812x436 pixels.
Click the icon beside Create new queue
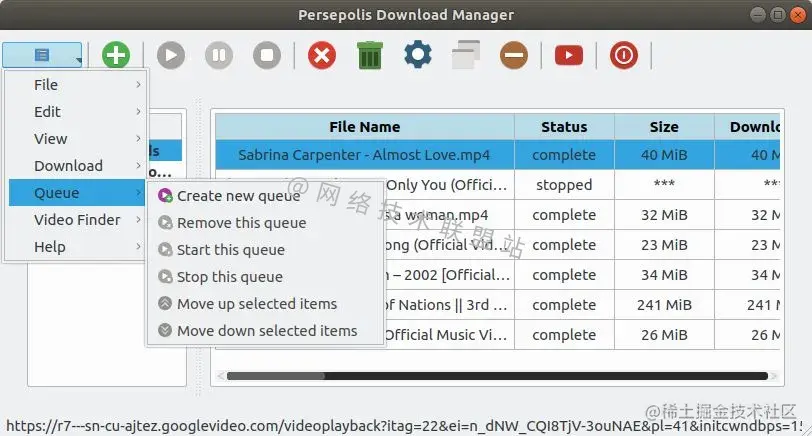pyautogui.click(x=165, y=195)
